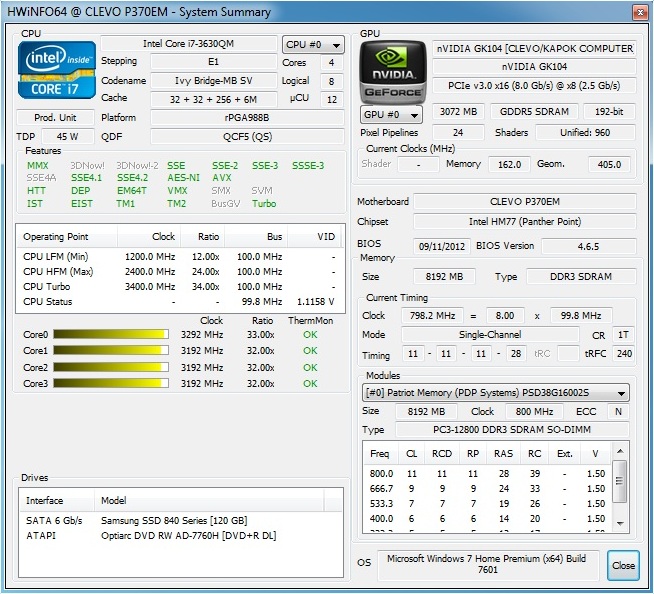This screenshot has width=654, height=594.
Task: Select the CPU Status row
Action: click(x=180, y=302)
